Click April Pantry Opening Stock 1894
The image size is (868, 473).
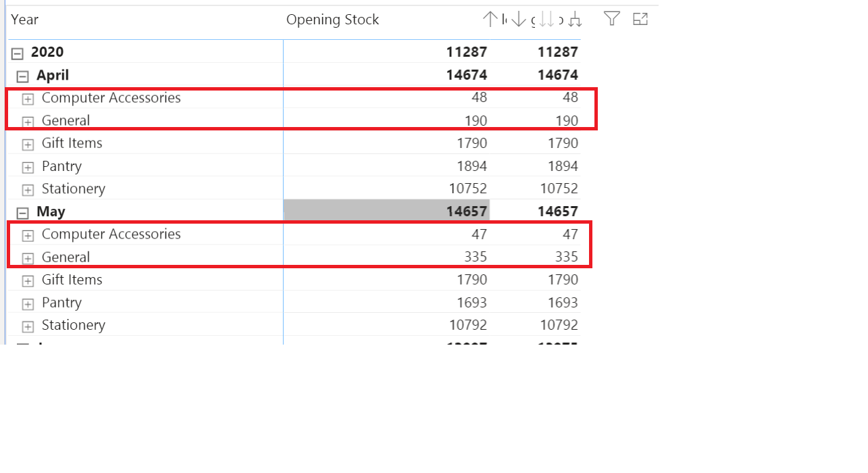(471, 166)
